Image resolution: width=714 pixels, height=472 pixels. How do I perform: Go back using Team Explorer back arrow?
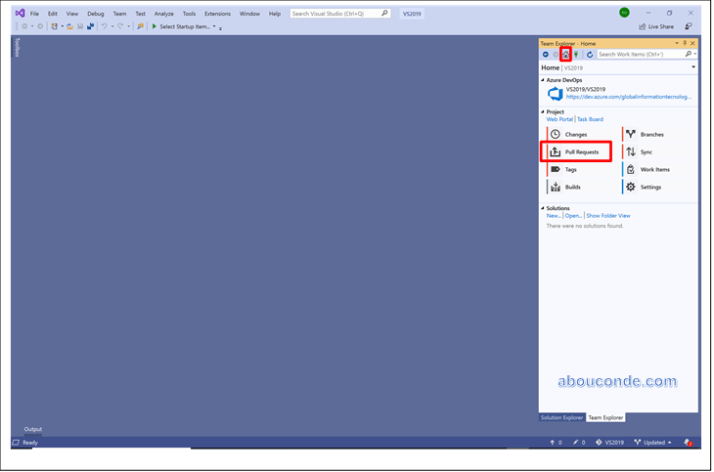(x=545, y=54)
